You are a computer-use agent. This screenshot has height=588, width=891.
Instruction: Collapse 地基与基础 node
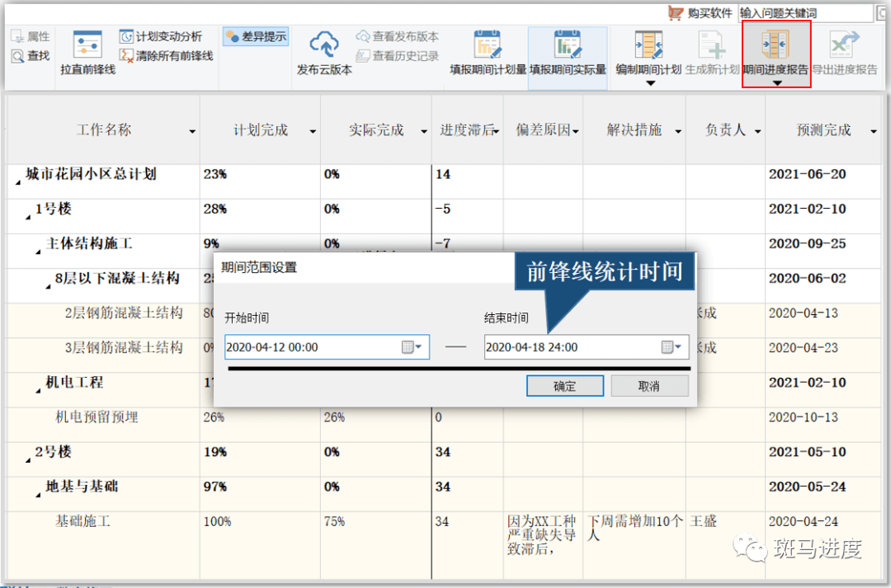[x=38, y=495]
